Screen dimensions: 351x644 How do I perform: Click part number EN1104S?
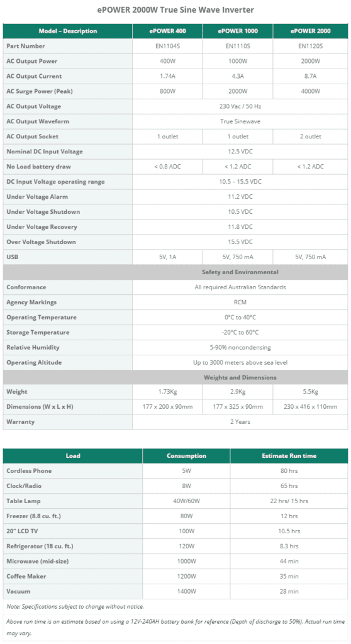coord(167,46)
